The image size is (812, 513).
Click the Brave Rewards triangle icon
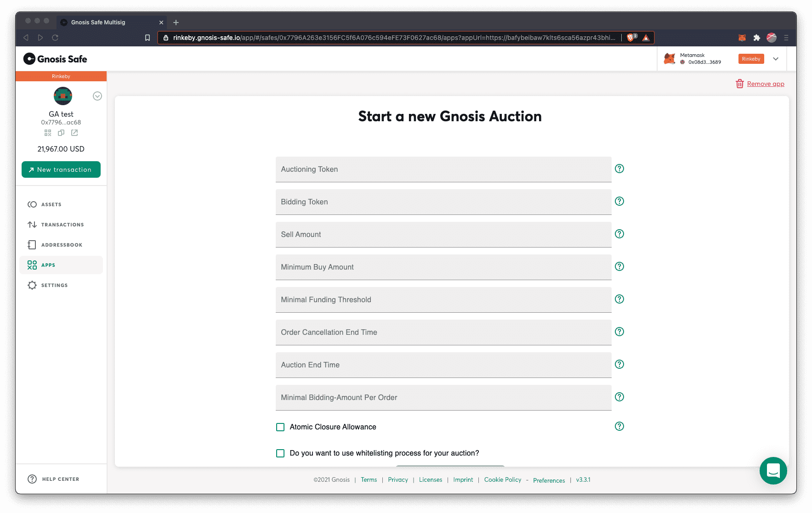pyautogui.click(x=646, y=38)
